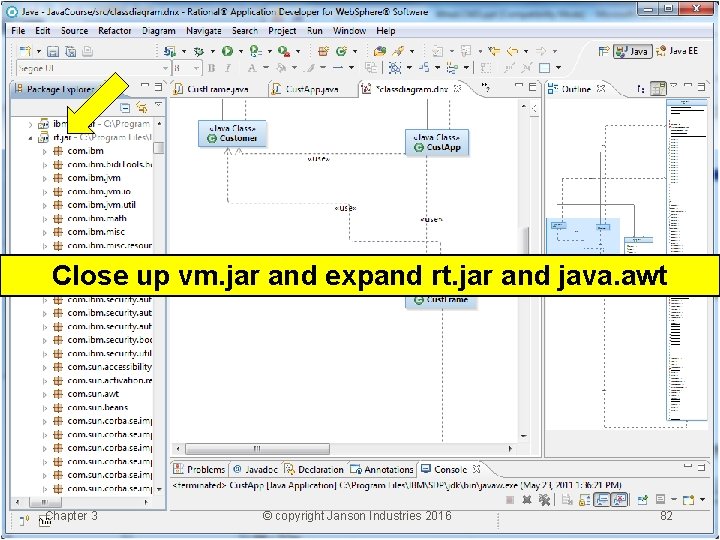Close the classdiagram.dnx editor tab

coord(457,89)
